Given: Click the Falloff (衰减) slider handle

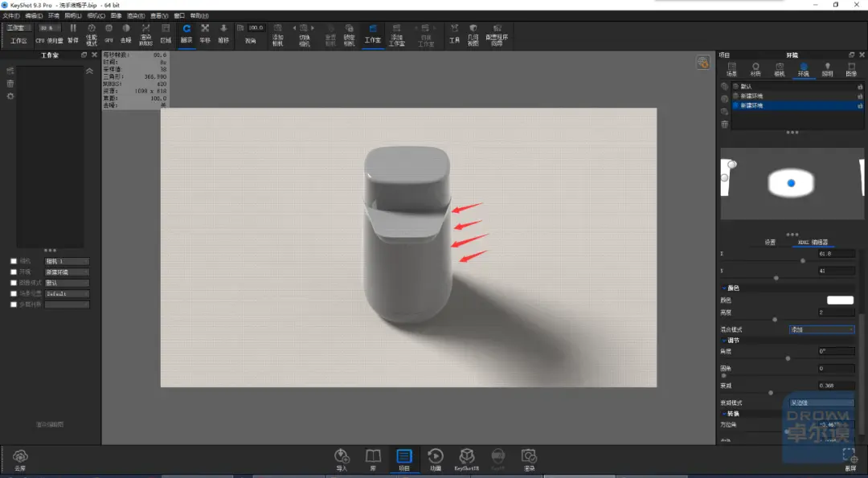Looking at the screenshot, I should (x=771, y=393).
